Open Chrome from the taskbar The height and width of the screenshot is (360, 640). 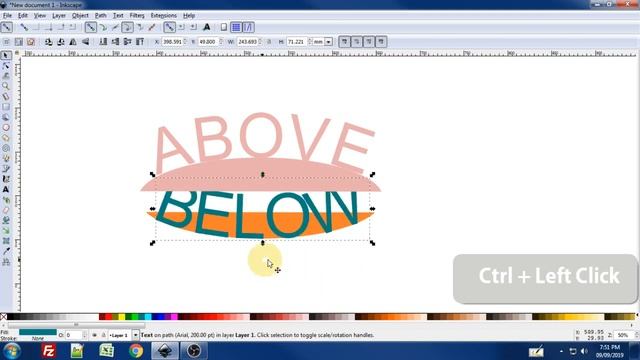[x=136, y=351]
